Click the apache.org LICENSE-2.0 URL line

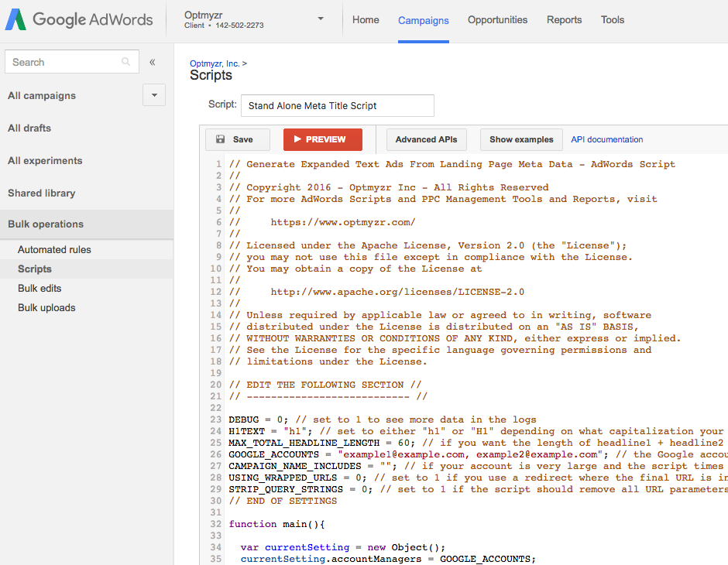(397, 292)
